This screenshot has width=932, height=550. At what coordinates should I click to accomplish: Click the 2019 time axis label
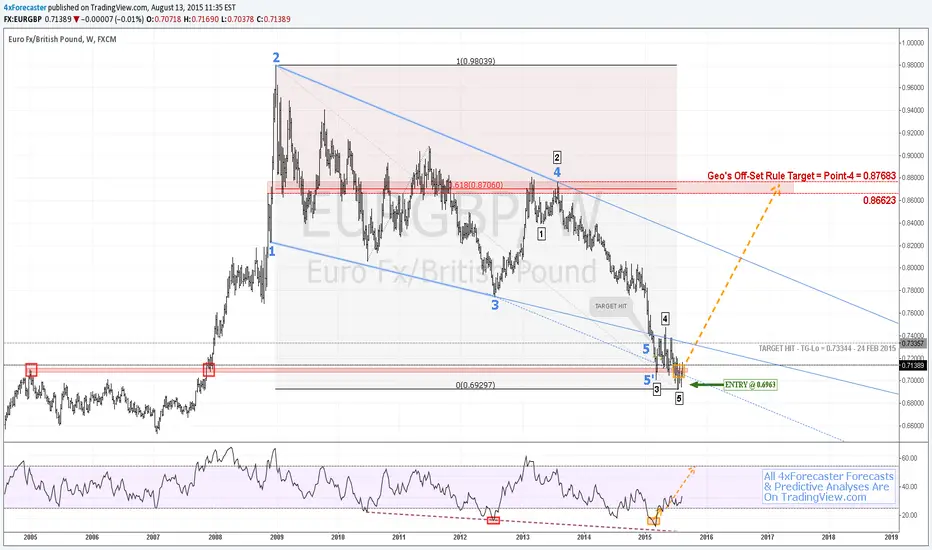(x=890, y=537)
